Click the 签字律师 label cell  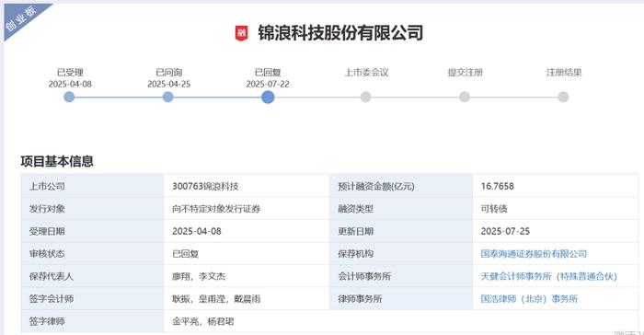click(92, 321)
